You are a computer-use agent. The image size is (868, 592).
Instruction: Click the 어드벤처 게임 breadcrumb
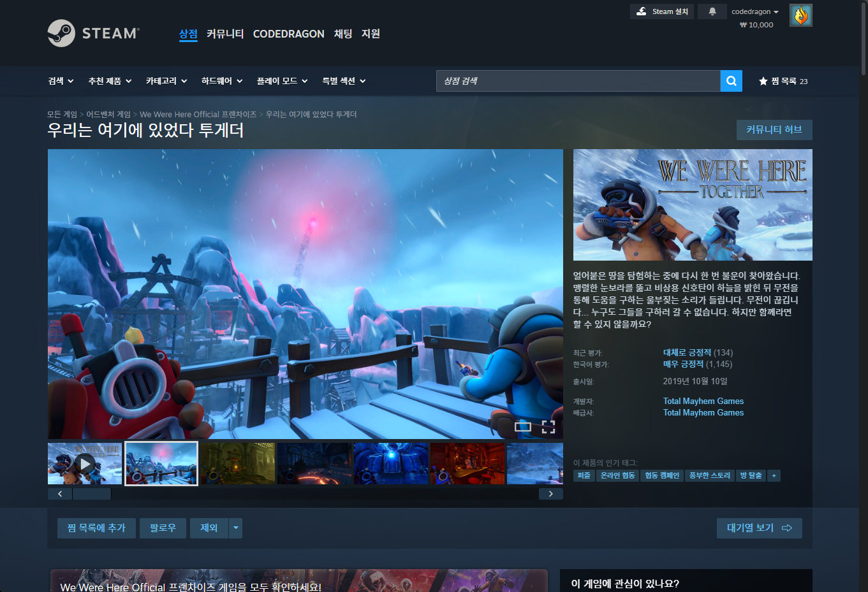coord(108,115)
